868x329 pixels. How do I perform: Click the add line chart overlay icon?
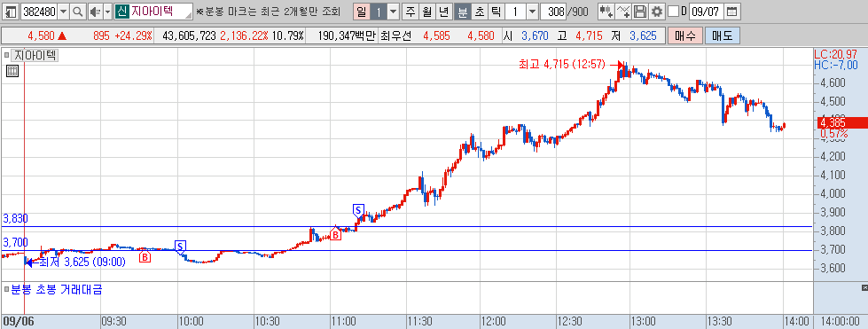pyautogui.click(x=623, y=11)
